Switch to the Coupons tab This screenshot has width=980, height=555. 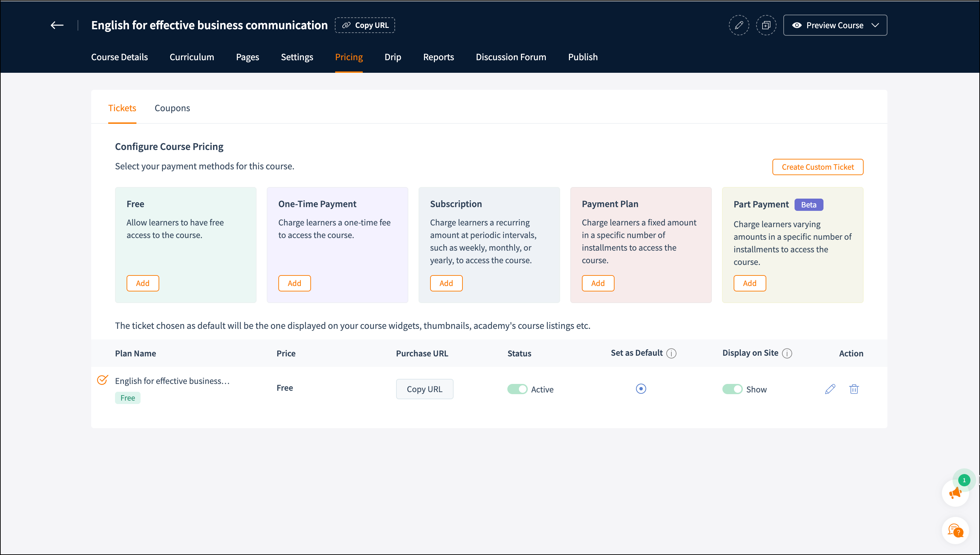[172, 108]
